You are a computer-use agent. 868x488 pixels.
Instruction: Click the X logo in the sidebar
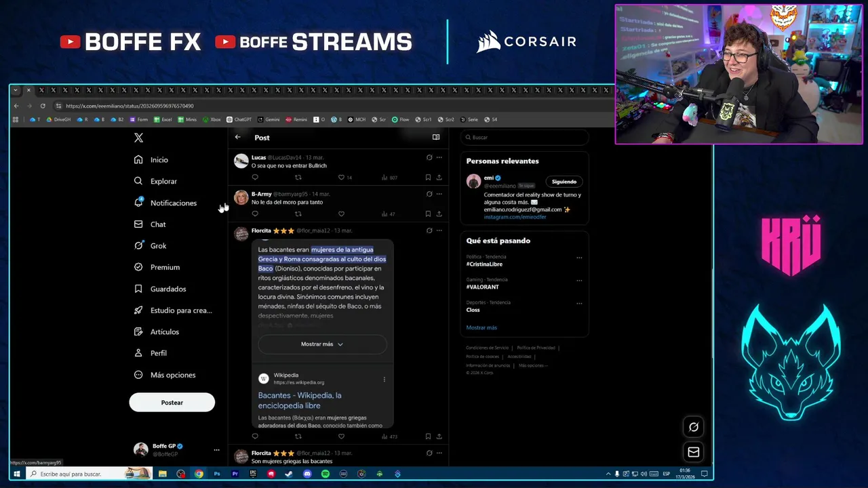pyautogui.click(x=138, y=138)
